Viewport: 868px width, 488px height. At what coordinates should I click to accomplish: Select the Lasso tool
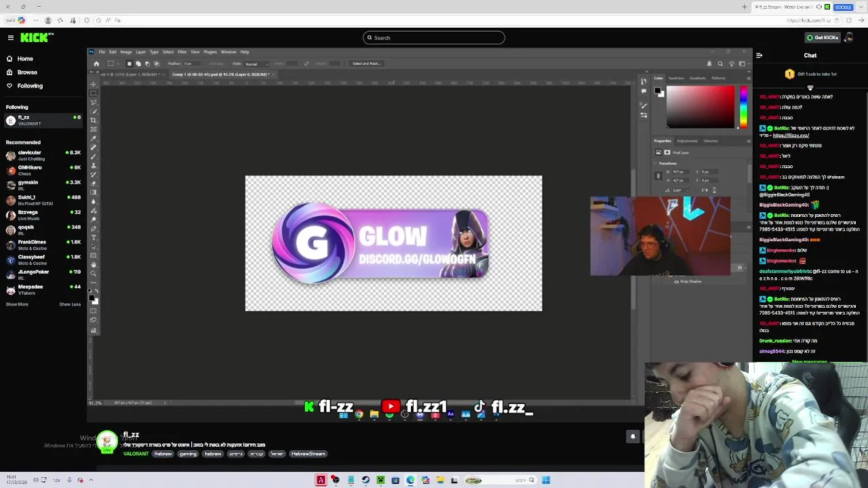click(x=94, y=102)
